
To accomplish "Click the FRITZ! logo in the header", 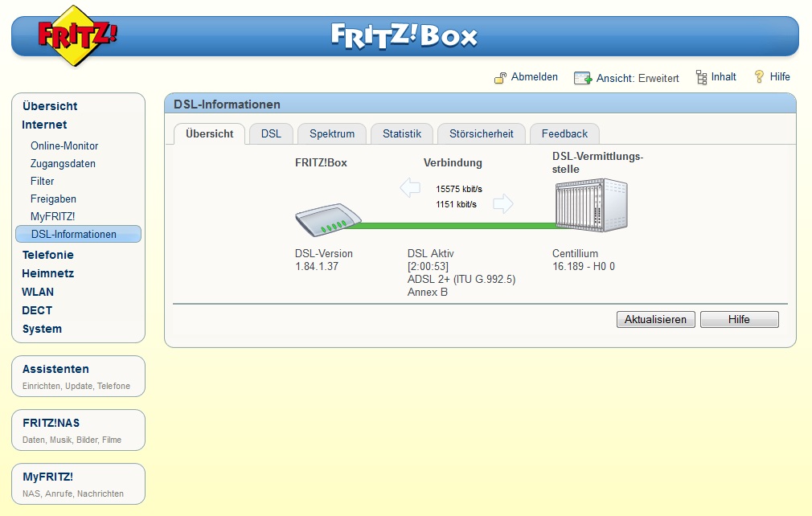I will pyautogui.click(x=76, y=35).
